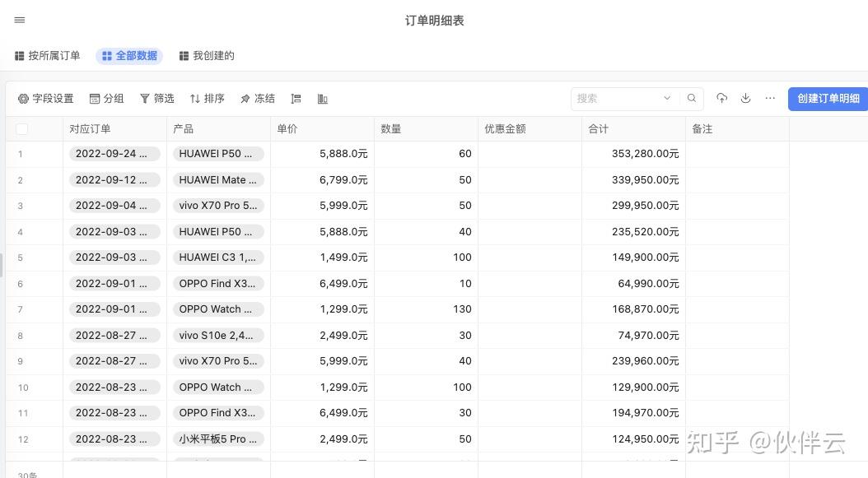The image size is (868, 478).
Task: Click the 对应订单 column header
Action: (114, 129)
